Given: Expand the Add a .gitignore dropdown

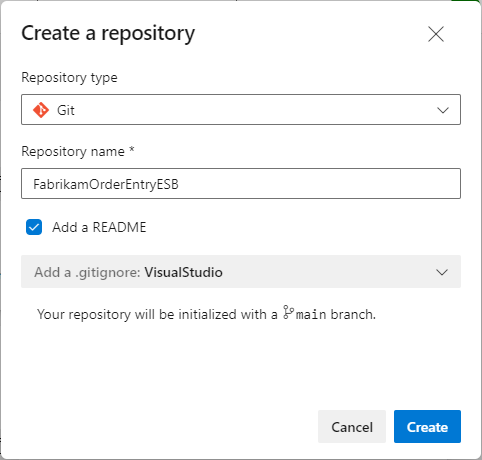Looking at the screenshot, I should 241,272.
